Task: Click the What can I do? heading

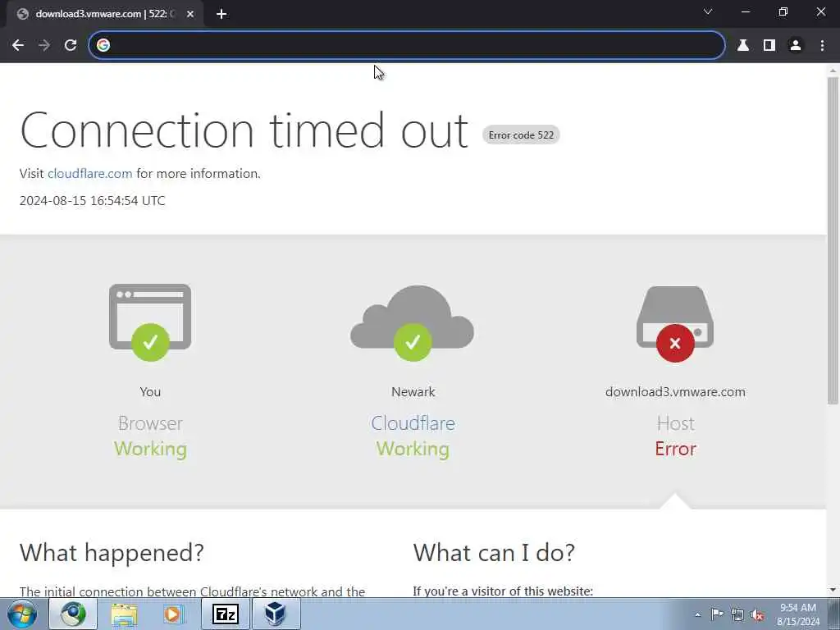Action: tap(494, 552)
